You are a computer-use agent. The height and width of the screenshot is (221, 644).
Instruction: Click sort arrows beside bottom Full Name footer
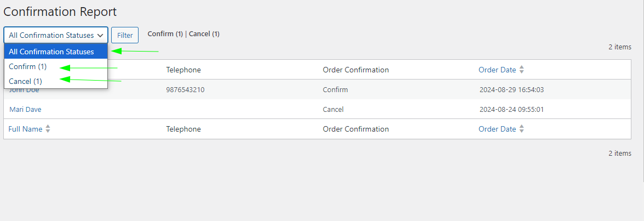tap(48, 129)
